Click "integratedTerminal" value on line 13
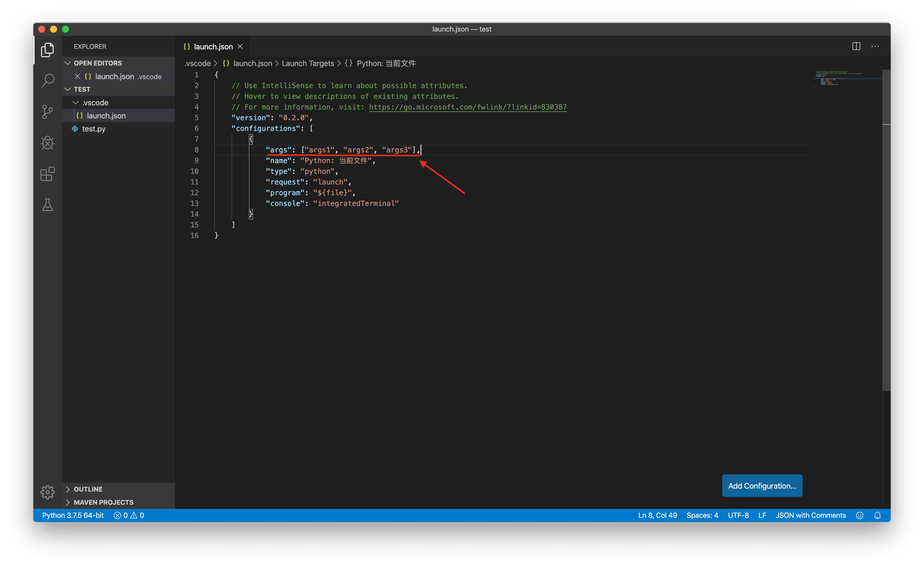924x566 pixels. [x=356, y=204]
